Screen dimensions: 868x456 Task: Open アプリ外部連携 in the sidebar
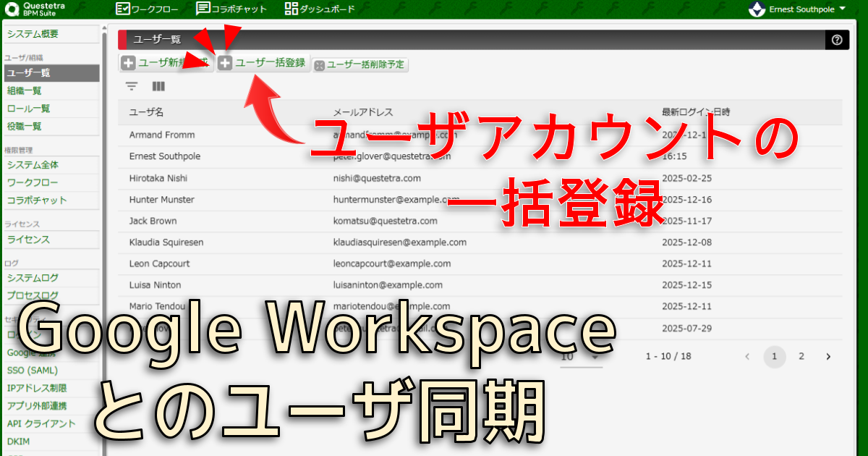coord(51,406)
